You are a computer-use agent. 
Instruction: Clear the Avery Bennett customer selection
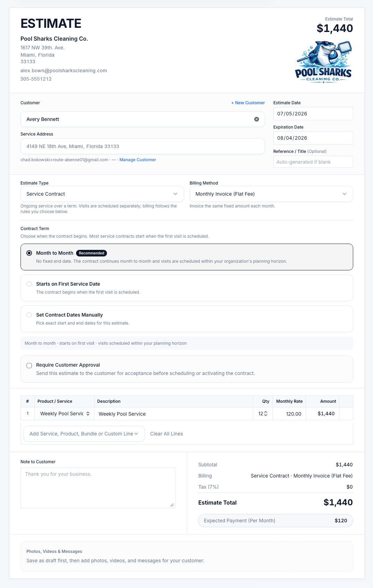pyautogui.click(x=257, y=119)
